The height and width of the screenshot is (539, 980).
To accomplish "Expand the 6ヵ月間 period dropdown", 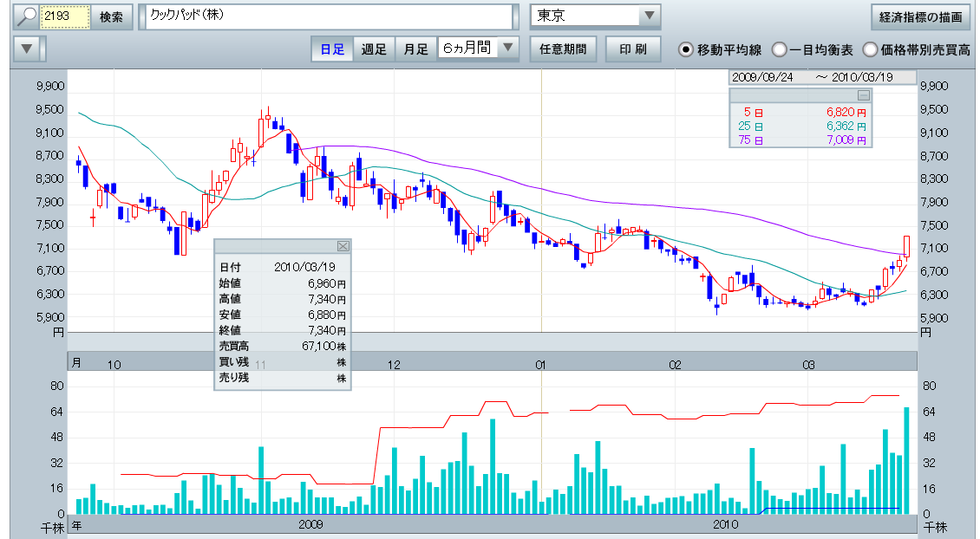I will tap(508, 49).
